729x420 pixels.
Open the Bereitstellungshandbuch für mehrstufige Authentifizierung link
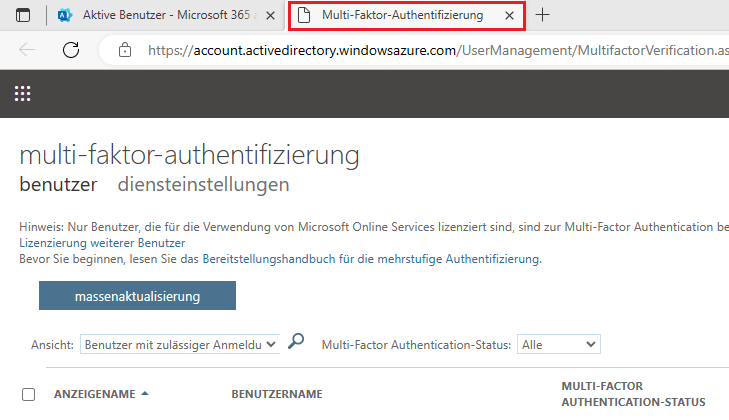tap(370, 259)
